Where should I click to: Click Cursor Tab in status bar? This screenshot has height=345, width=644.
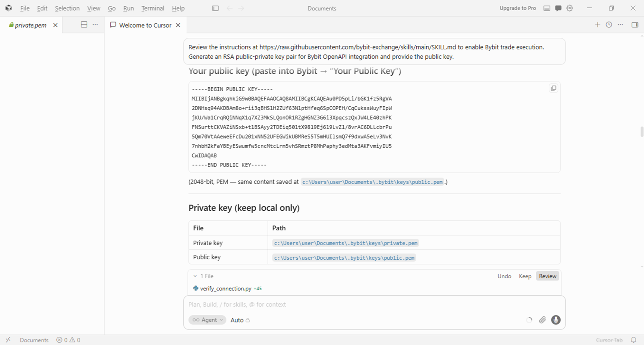pyautogui.click(x=609, y=340)
